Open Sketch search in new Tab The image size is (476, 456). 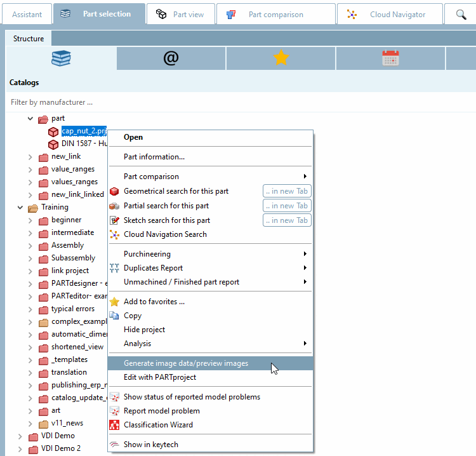pos(287,220)
